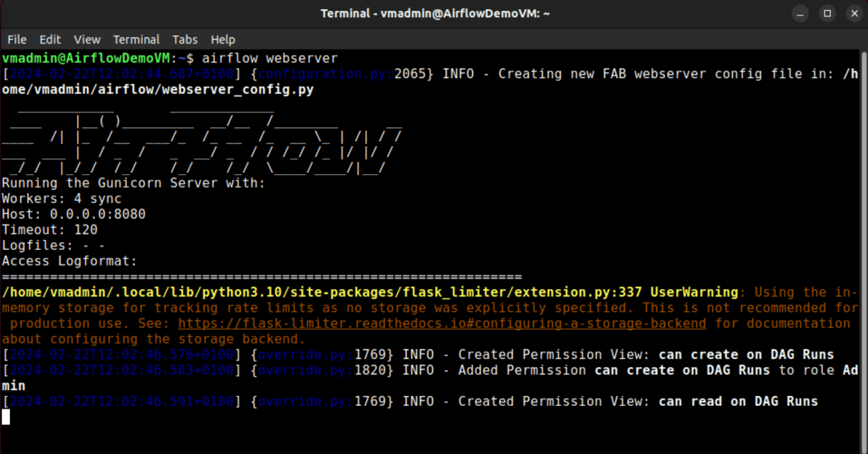Minimize the terminal window
This screenshot has width=868, height=454.
point(800,13)
